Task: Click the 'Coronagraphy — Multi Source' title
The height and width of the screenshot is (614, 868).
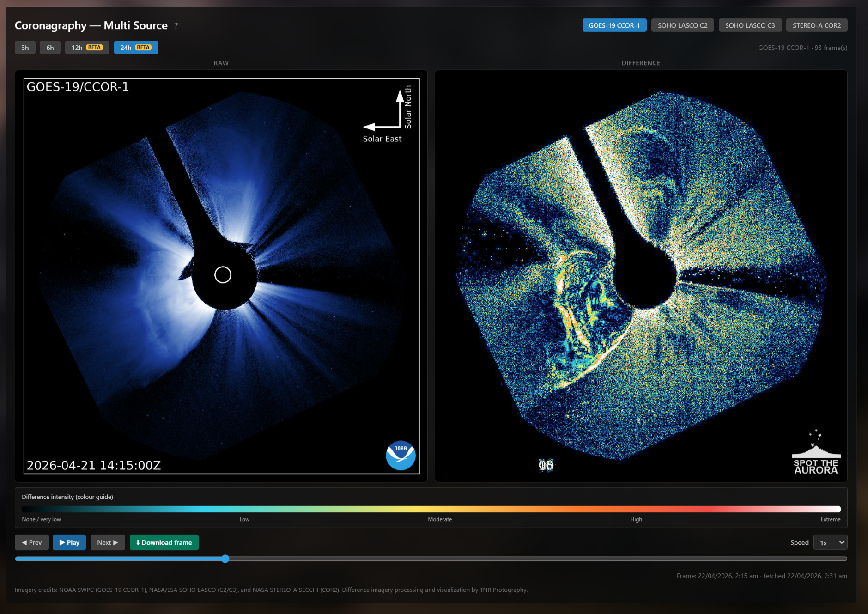Action: click(91, 25)
